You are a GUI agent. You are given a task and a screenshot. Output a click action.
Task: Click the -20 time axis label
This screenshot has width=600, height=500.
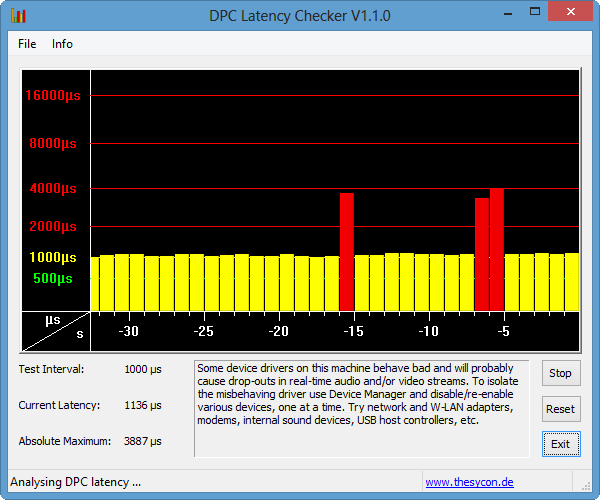tap(278, 331)
